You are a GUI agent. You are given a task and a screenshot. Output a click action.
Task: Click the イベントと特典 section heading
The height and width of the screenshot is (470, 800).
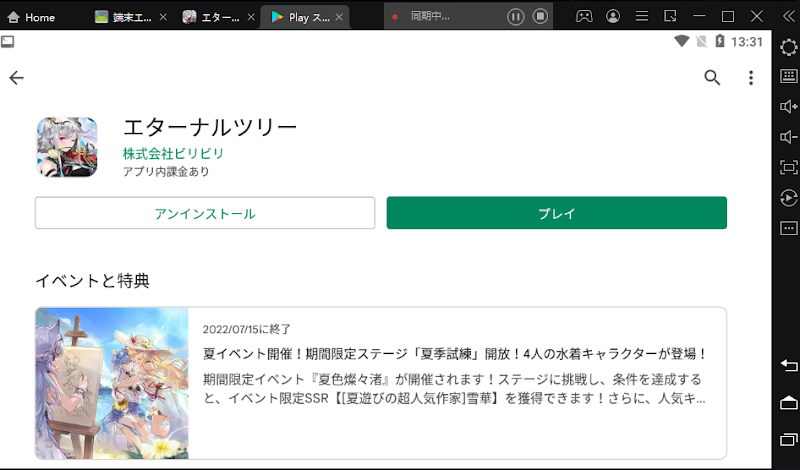[x=92, y=281]
